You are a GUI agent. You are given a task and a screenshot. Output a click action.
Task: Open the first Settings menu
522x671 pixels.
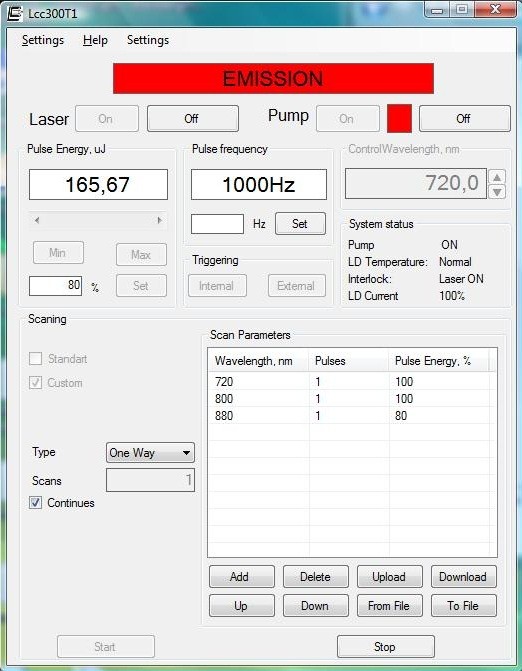[43, 40]
